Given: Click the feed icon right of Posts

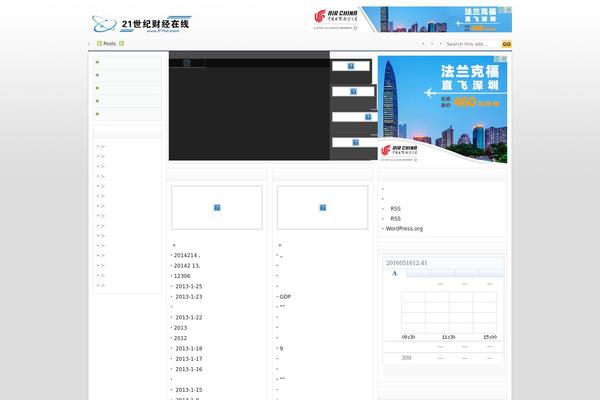Looking at the screenshot, I should (121, 44).
